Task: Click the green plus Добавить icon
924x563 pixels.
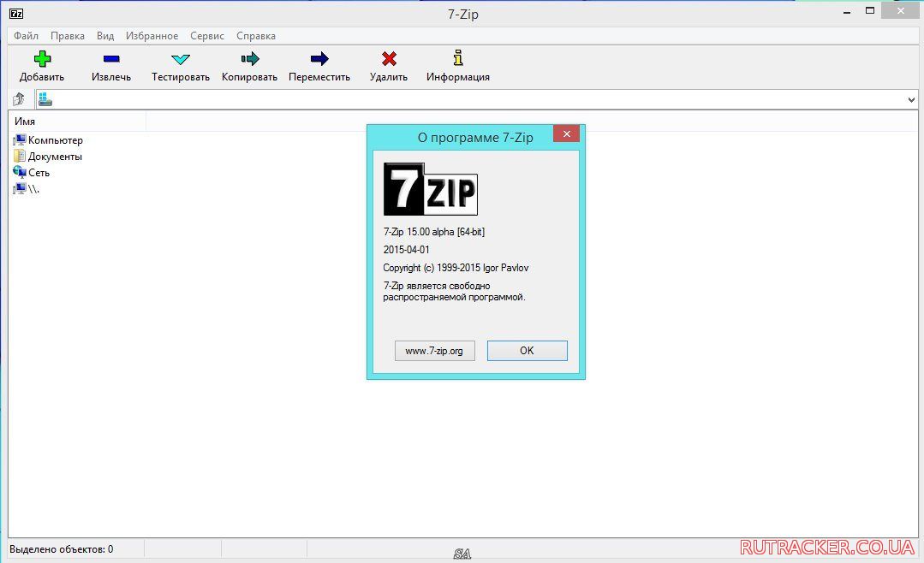Action: pos(43,58)
